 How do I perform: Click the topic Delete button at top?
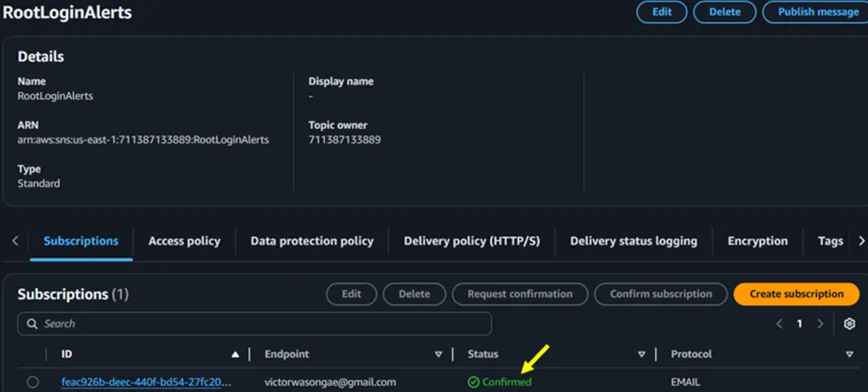coord(725,12)
